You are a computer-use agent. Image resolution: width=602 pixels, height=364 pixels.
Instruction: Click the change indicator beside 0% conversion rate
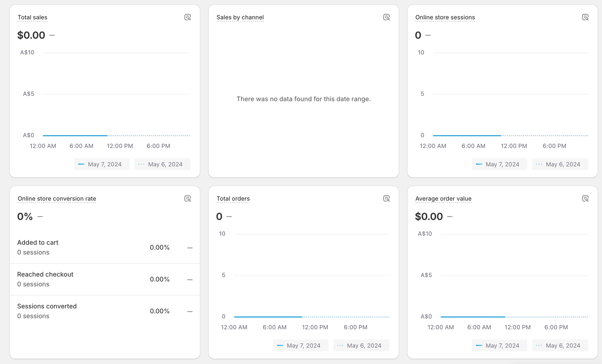40,216
